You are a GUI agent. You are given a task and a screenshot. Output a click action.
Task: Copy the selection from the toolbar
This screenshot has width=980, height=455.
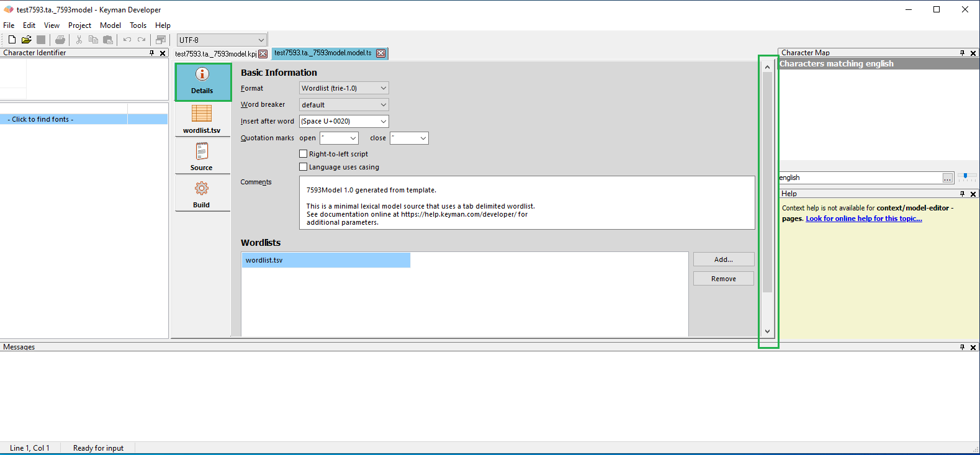tap(93, 40)
